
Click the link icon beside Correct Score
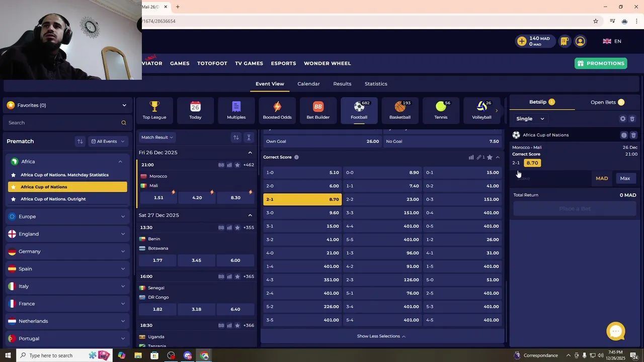coord(479,157)
